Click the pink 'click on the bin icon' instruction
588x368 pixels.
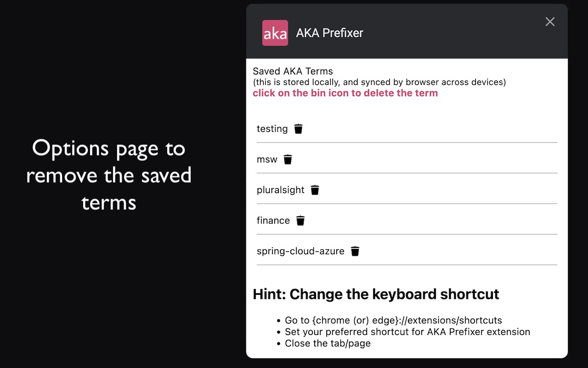(345, 93)
